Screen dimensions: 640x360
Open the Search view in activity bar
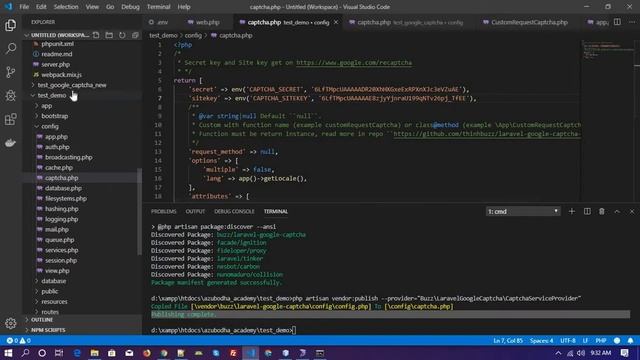[11, 49]
